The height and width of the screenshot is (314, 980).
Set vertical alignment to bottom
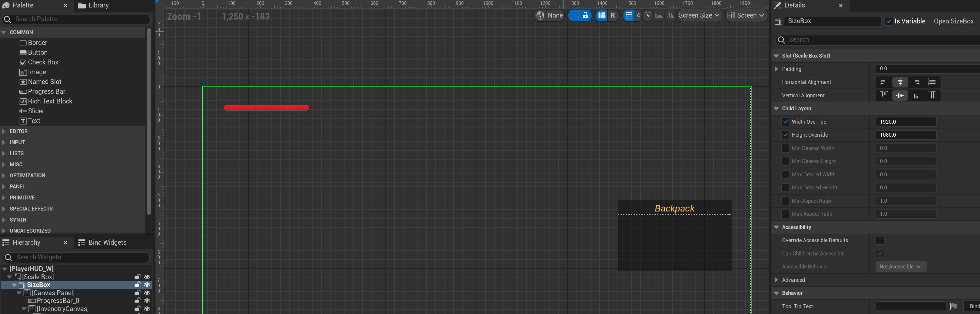(x=916, y=96)
